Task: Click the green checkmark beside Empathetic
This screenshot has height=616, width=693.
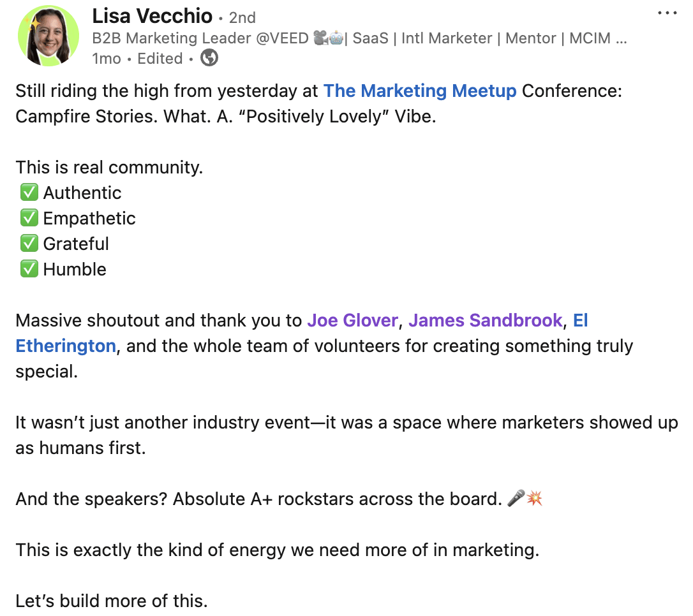Action: pos(29,218)
